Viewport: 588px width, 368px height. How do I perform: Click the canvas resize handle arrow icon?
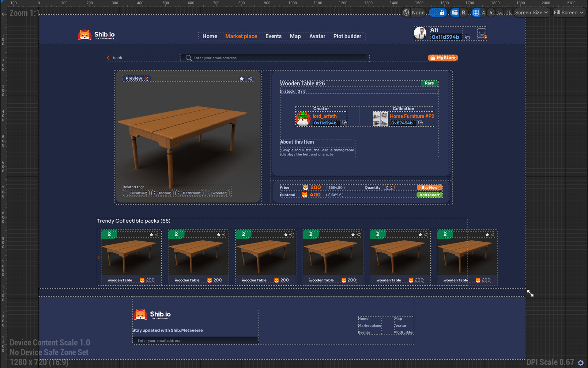click(530, 293)
